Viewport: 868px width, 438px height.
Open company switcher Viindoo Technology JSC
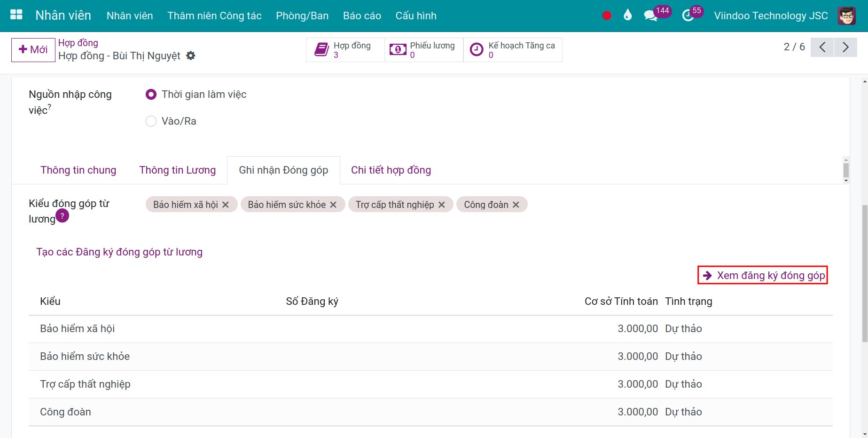[771, 16]
